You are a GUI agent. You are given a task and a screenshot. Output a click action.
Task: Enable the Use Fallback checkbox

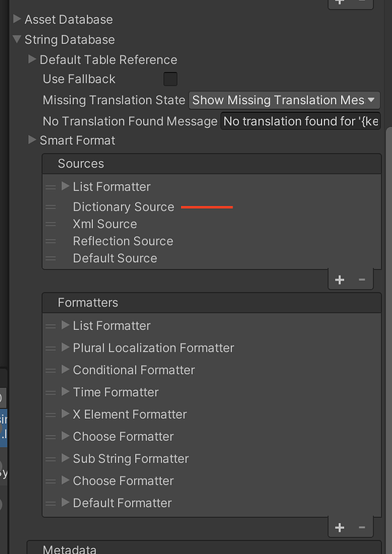coord(171,79)
